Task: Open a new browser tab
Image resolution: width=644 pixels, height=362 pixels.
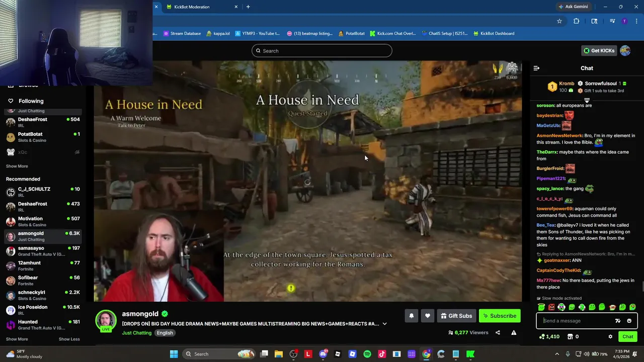Action: [248, 7]
